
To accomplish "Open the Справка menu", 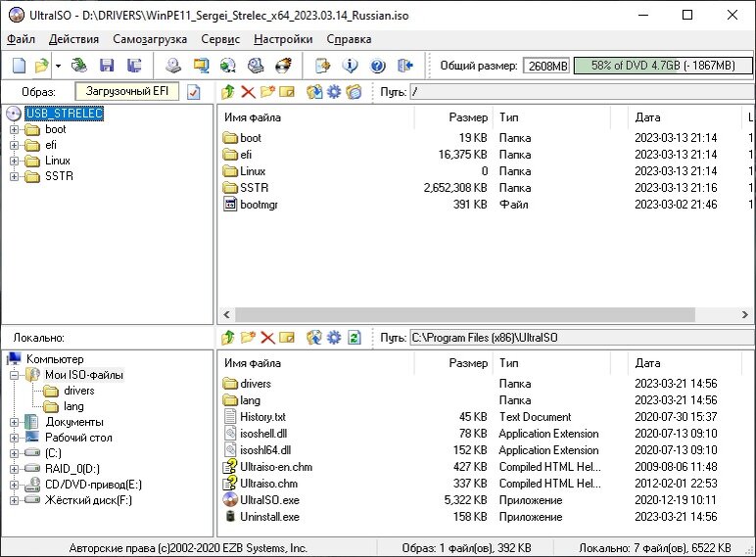I will [x=349, y=39].
